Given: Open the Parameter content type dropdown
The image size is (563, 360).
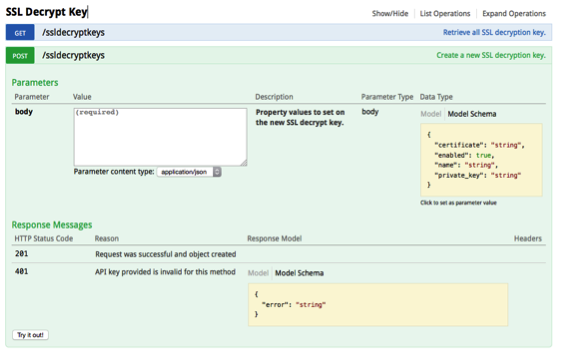Looking at the screenshot, I should coord(189,172).
